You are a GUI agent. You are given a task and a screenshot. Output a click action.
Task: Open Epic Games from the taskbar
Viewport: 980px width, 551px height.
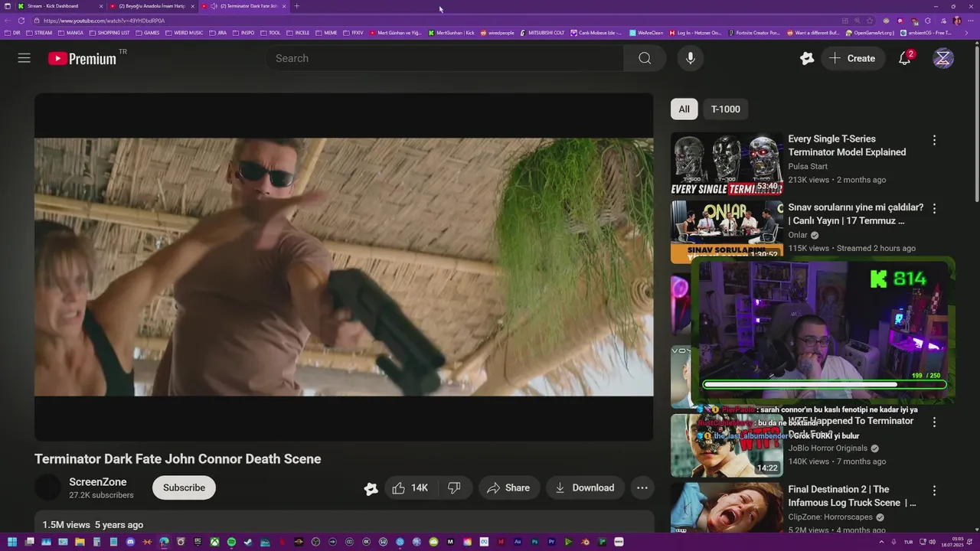pos(198,542)
